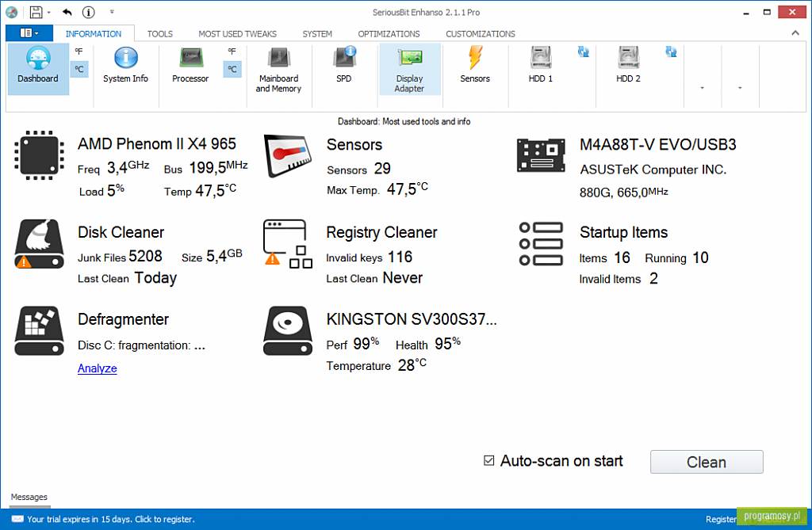Click the Analyze link under Defragmenter
The width and height of the screenshot is (812, 530).
tap(98, 368)
